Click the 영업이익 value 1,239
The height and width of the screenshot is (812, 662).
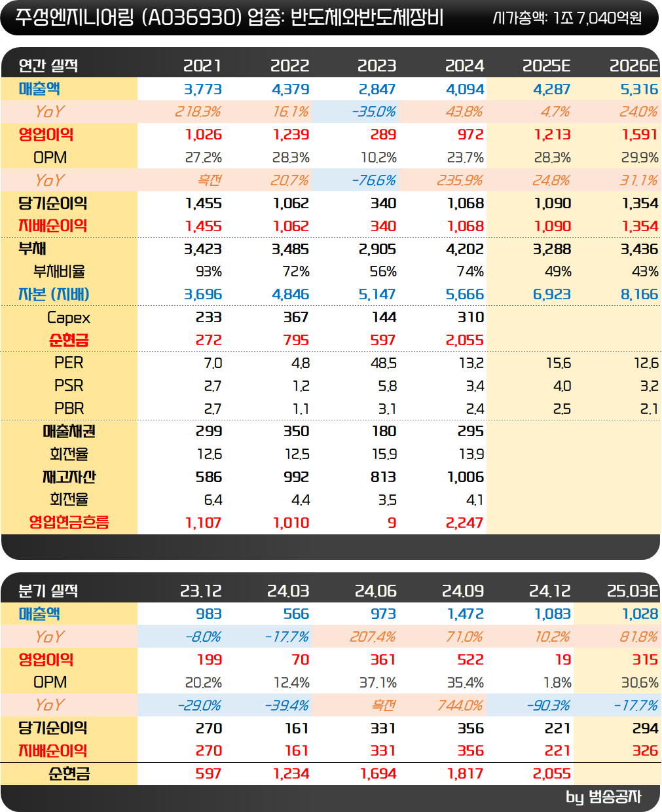tap(291, 135)
